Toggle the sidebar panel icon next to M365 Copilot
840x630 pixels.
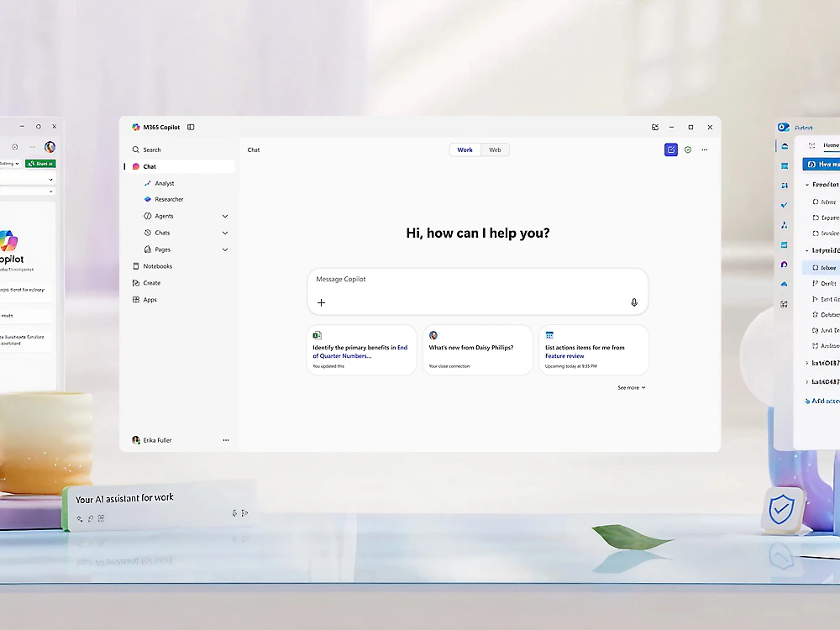coord(191,127)
